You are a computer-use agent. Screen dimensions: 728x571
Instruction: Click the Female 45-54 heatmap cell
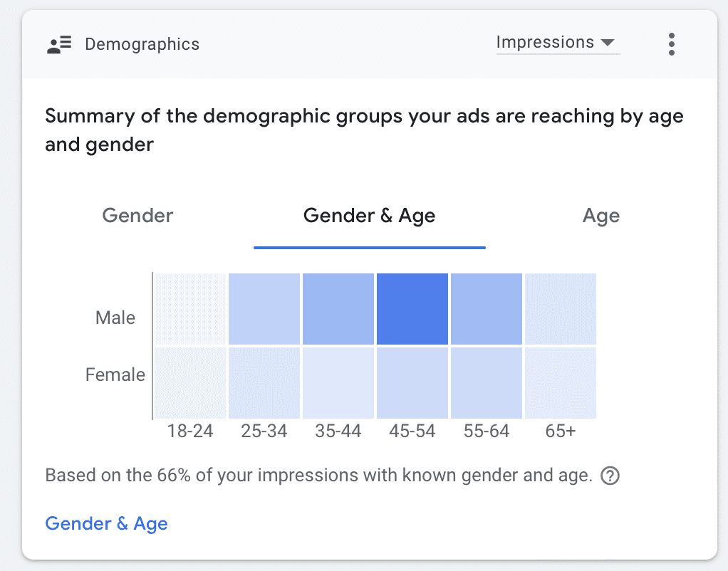(x=412, y=383)
